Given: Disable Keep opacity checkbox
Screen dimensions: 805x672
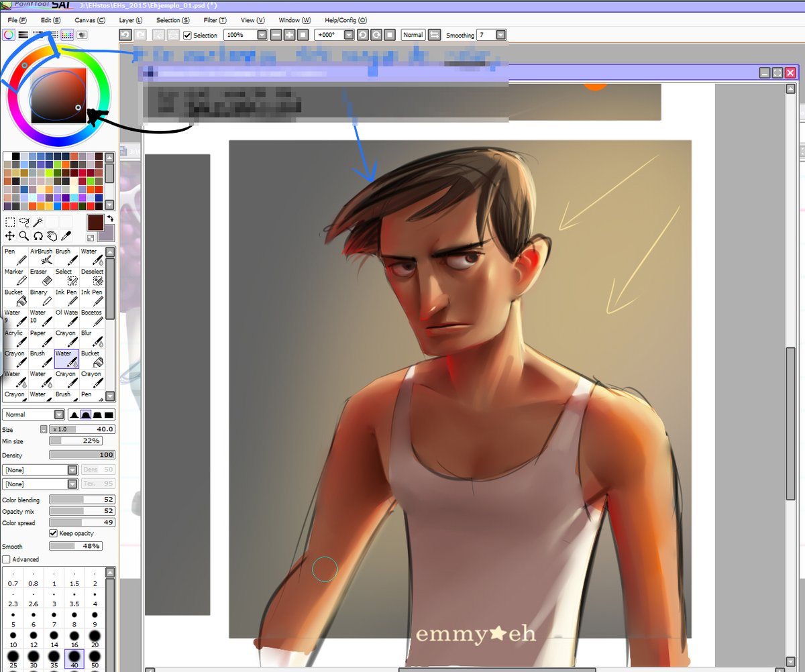Looking at the screenshot, I should (54, 533).
